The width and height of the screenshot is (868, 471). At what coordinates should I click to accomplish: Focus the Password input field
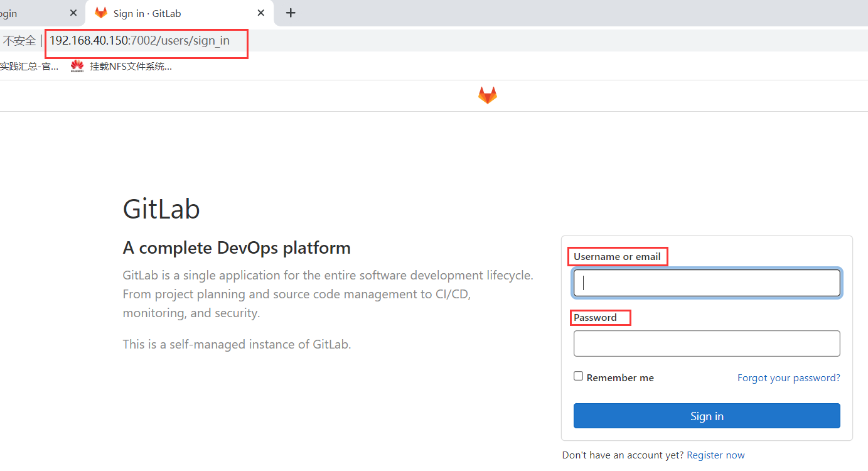707,344
